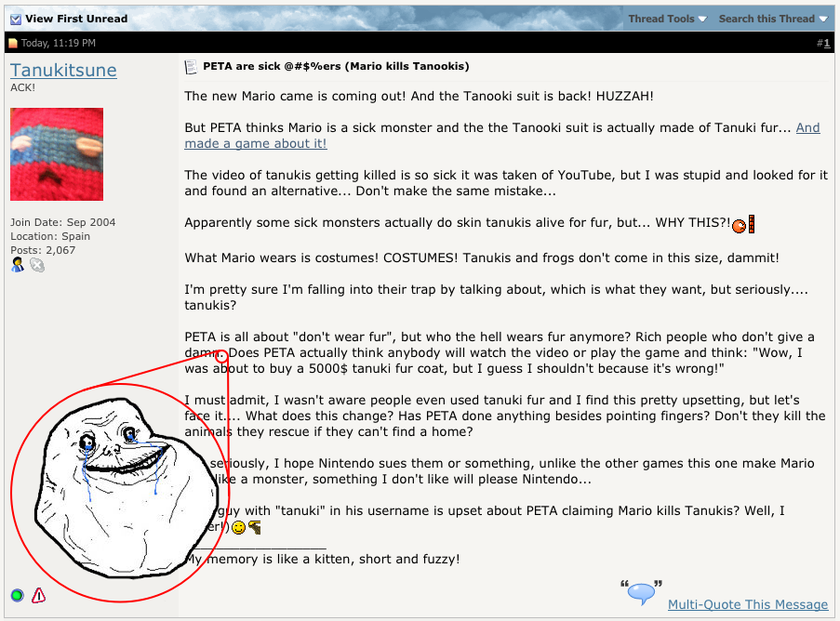Report the post with the red warning icon
This screenshot has width=840, height=621.
[x=38, y=595]
